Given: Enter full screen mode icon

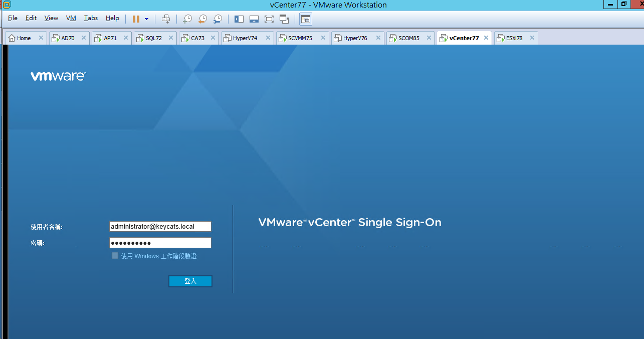Looking at the screenshot, I should 269,19.
